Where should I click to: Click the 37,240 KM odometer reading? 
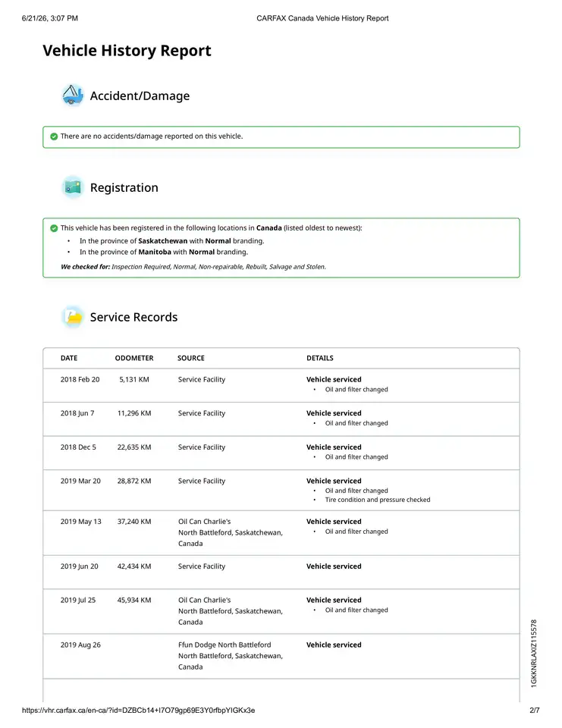point(134,522)
